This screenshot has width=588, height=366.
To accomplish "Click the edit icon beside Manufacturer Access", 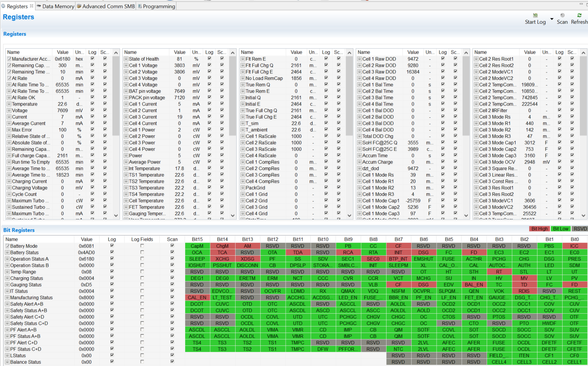I will 9,59.
